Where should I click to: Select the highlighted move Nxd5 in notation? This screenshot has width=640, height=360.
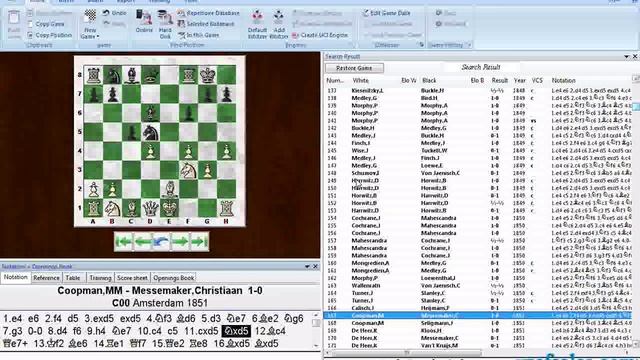pos(236,331)
